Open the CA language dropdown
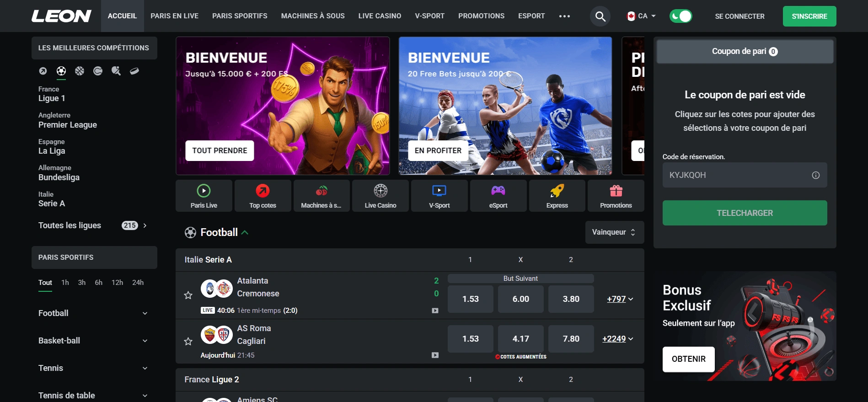This screenshot has width=868, height=402. (642, 16)
